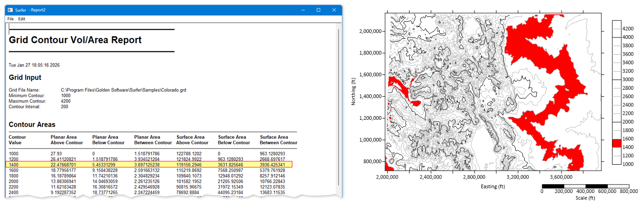644x210 pixels.
Task: Click the top white swatch near 4200
Action: (616, 24)
